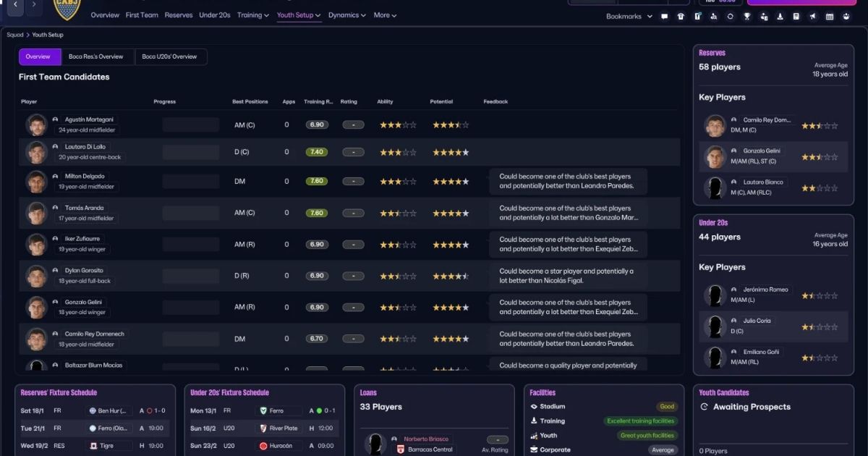Open the Bookmarks dropdown
The height and width of the screenshot is (456, 868).
coord(629,17)
